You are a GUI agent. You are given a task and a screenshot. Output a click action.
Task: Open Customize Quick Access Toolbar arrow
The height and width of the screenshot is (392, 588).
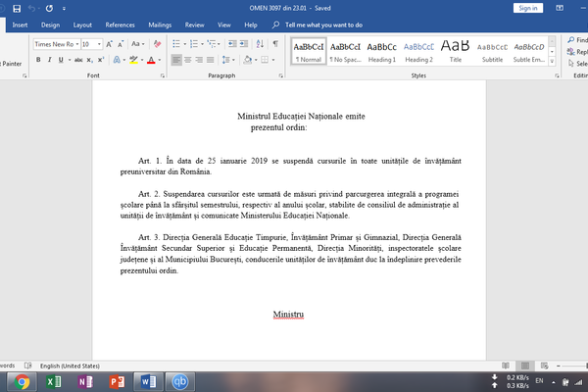[x=64, y=8]
